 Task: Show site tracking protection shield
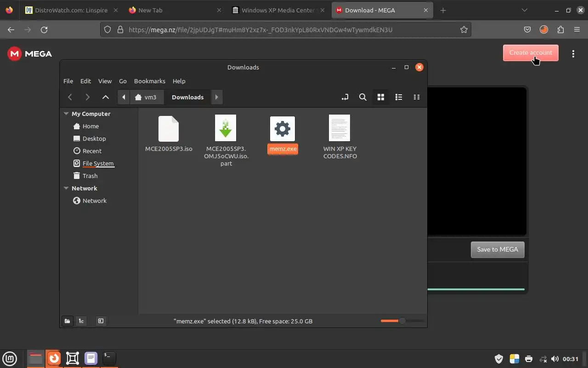pyautogui.click(x=107, y=29)
